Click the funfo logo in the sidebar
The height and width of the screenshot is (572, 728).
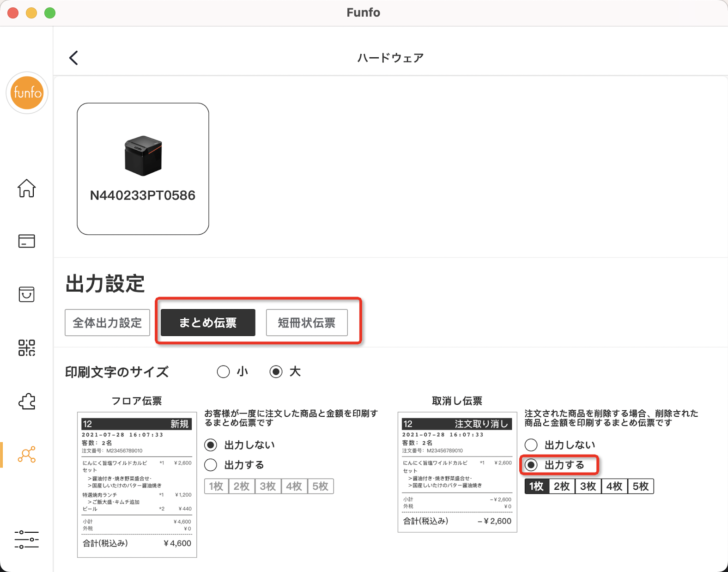pos(27,93)
